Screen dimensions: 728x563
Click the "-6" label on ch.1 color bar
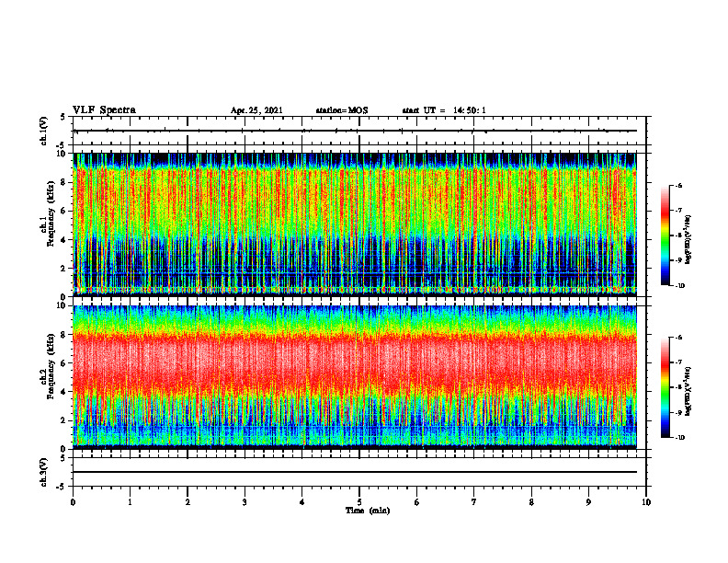click(678, 186)
